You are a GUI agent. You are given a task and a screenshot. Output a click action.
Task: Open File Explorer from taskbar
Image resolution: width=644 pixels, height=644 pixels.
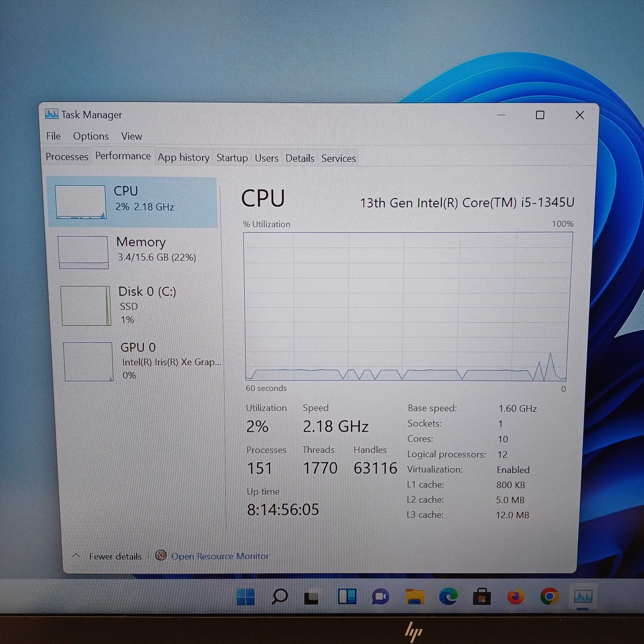click(414, 597)
